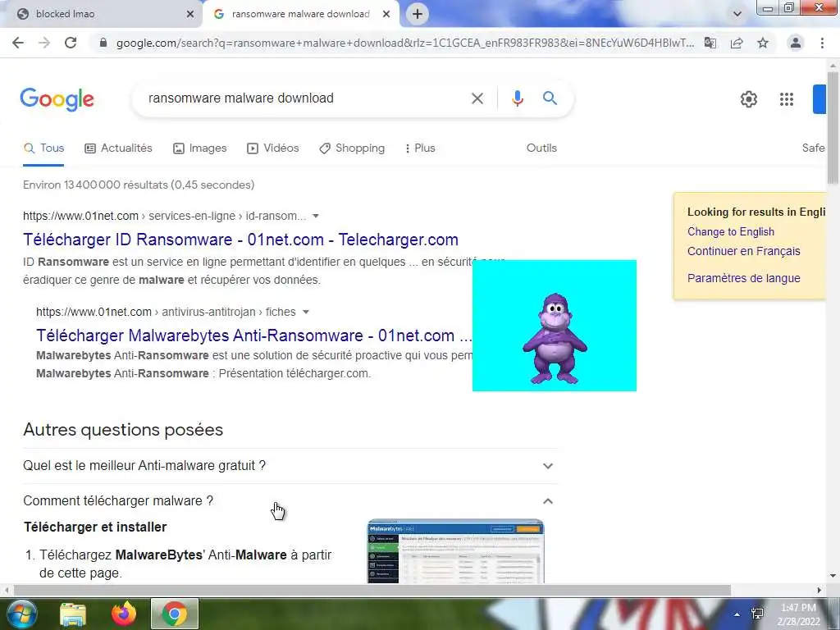Screen dimensions: 840x630
Task: Open Google settings gear icon
Action: click(x=749, y=99)
